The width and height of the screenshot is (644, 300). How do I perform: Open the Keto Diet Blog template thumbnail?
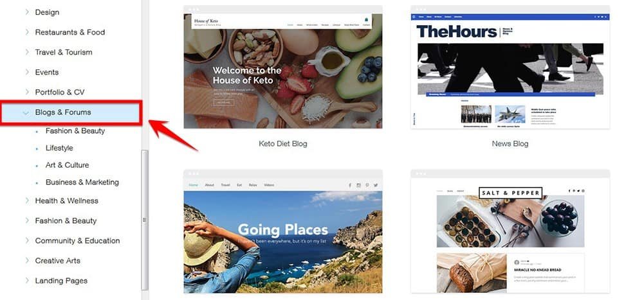[282, 67]
